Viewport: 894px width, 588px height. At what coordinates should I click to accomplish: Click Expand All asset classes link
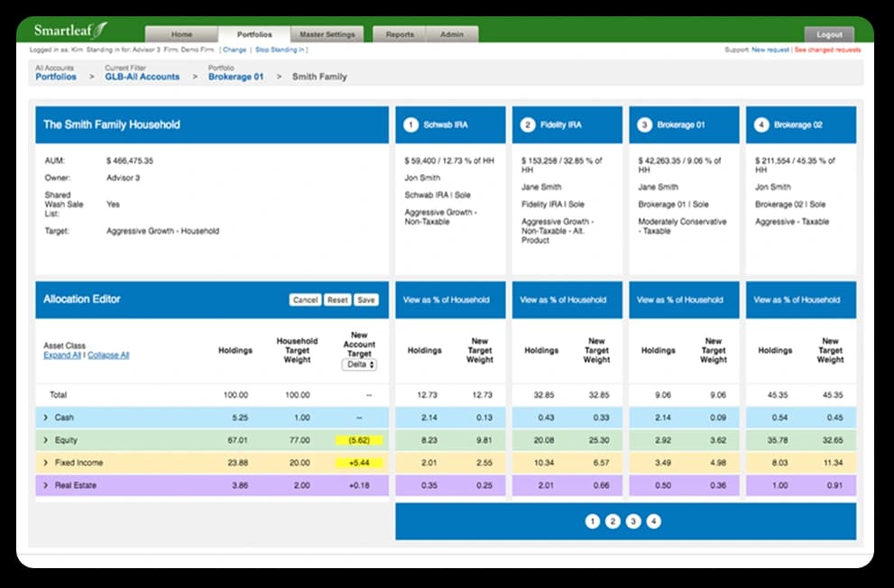(x=62, y=355)
